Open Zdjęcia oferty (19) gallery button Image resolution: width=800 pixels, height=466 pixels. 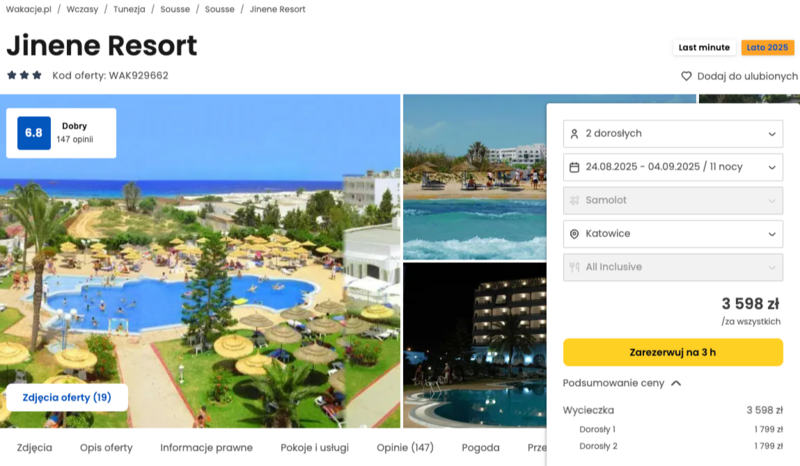pyautogui.click(x=67, y=397)
